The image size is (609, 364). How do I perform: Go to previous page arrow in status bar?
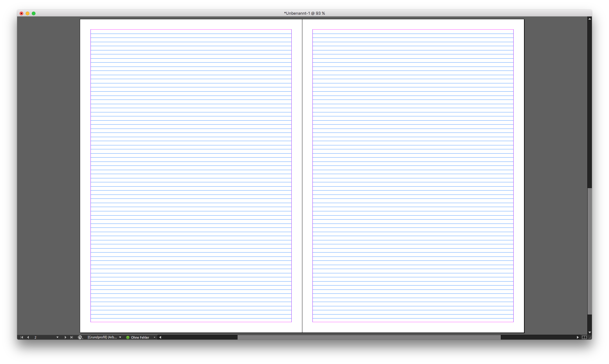click(x=28, y=337)
